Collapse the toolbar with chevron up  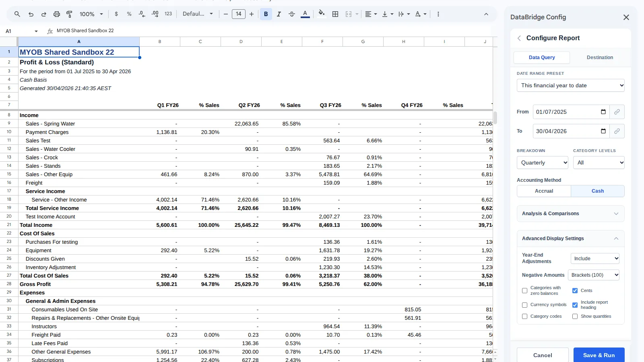(486, 14)
